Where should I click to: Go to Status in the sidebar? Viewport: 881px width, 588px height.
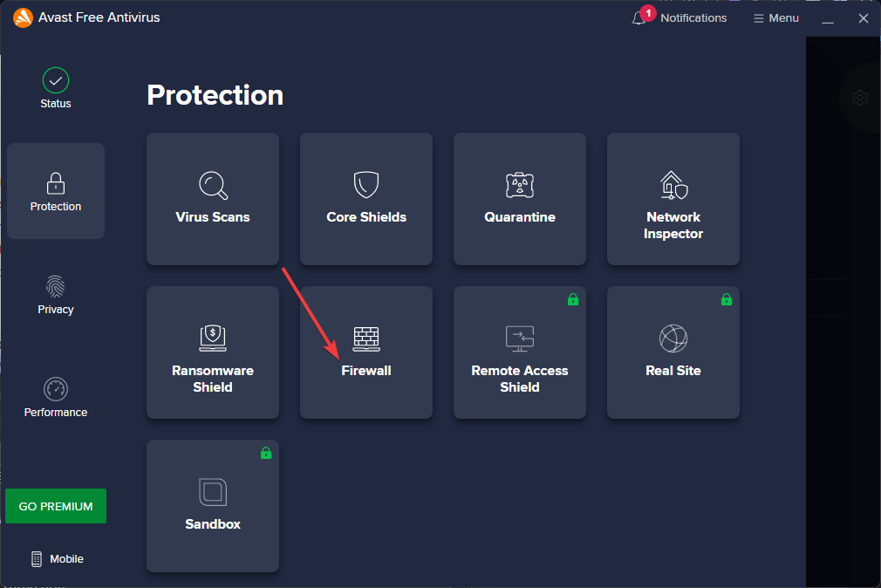click(56, 88)
